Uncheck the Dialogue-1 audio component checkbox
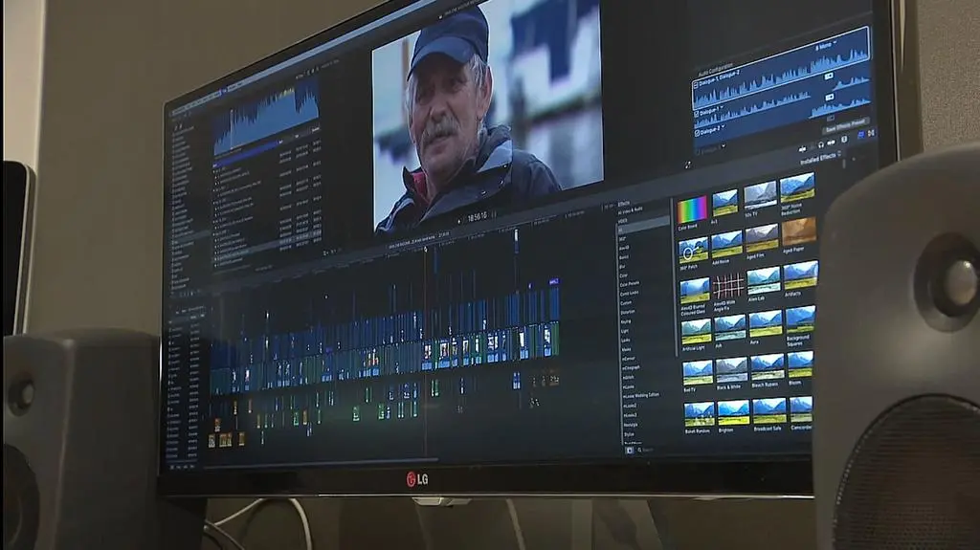 tap(697, 114)
